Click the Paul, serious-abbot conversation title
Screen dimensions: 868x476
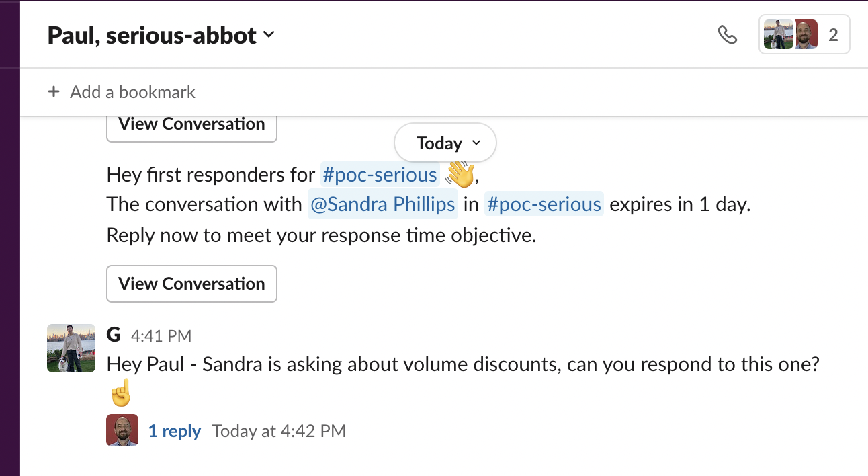pos(152,35)
